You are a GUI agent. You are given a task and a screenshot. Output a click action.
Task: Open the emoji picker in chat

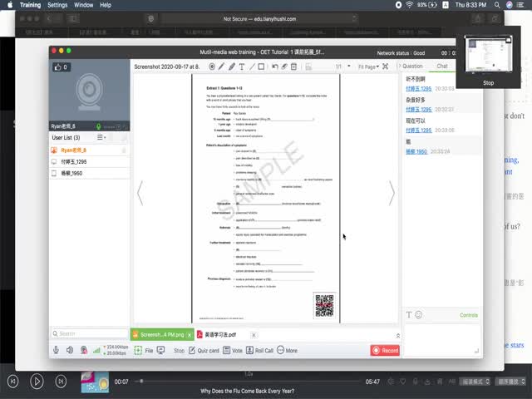(x=418, y=315)
